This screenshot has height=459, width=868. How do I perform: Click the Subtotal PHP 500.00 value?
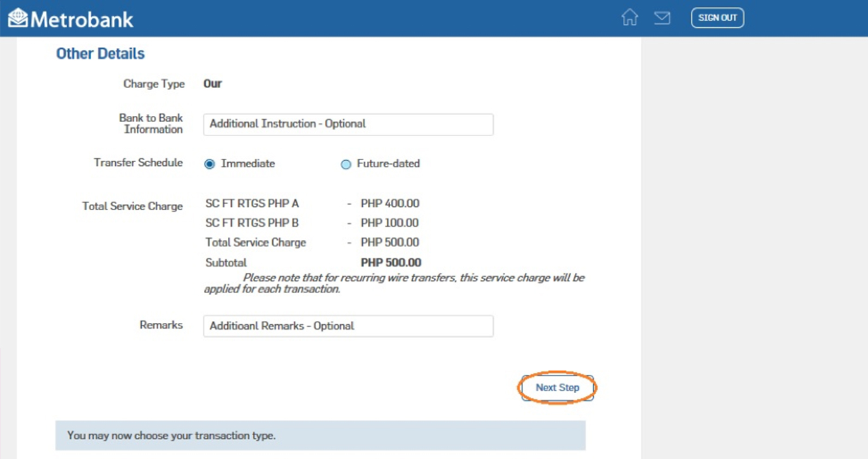(x=391, y=262)
